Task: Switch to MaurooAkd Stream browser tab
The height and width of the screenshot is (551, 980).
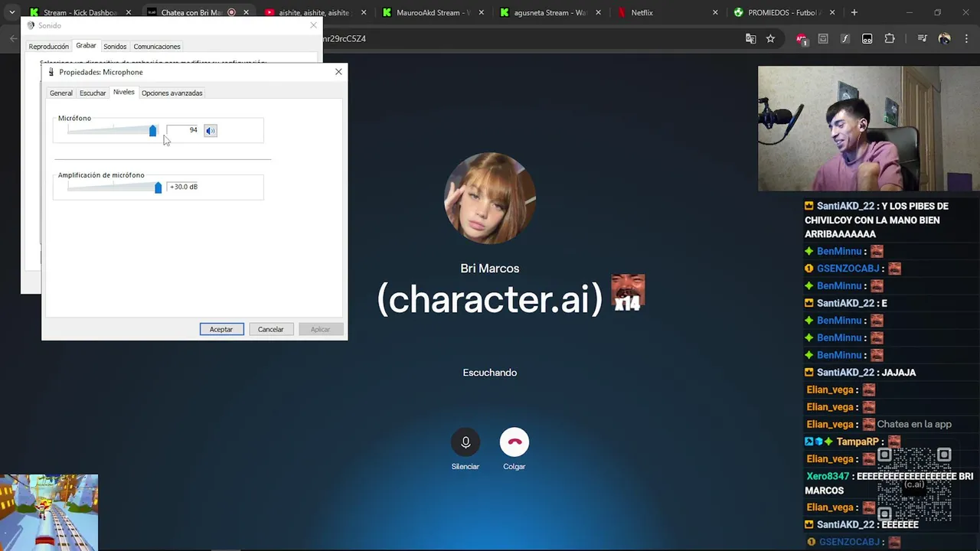Action: pos(433,12)
